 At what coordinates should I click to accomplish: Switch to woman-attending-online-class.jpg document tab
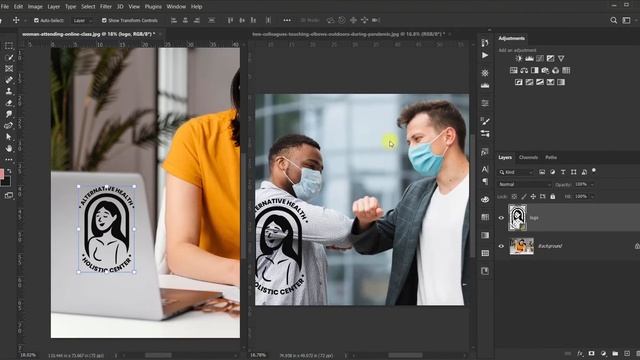88,34
